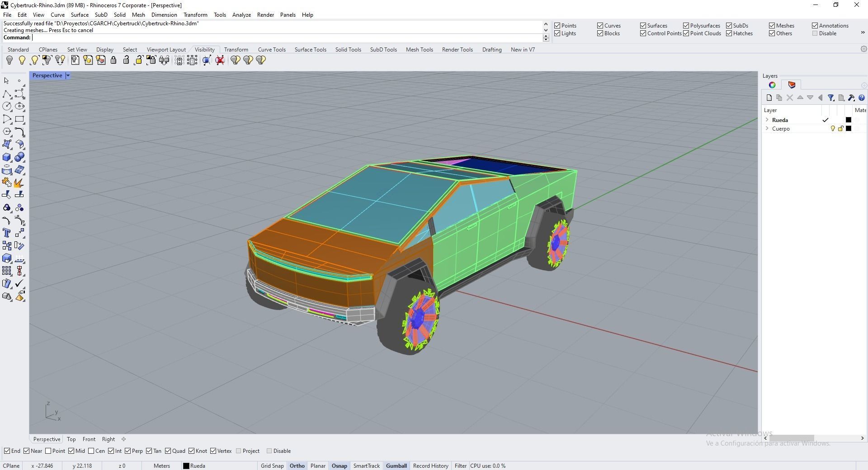Screen dimensions: 868x470
Task: Select the Ellipse tool
Action: (19, 107)
